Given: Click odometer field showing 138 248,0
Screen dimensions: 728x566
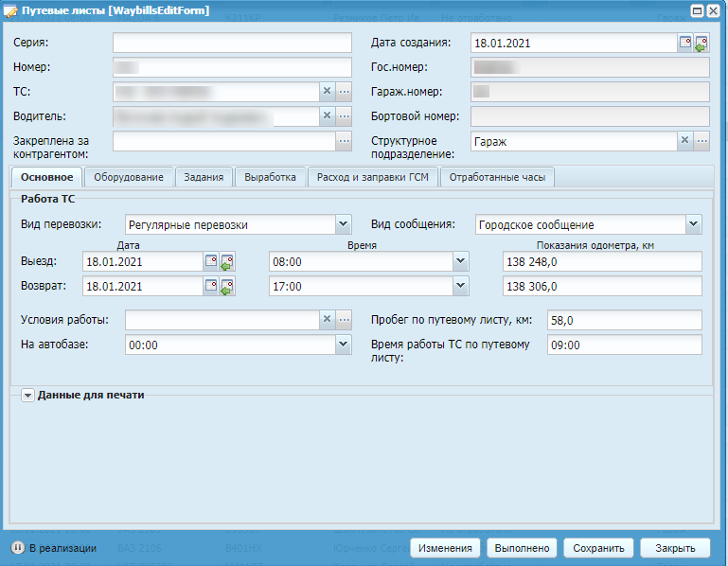Looking at the screenshot, I should coord(602,262).
